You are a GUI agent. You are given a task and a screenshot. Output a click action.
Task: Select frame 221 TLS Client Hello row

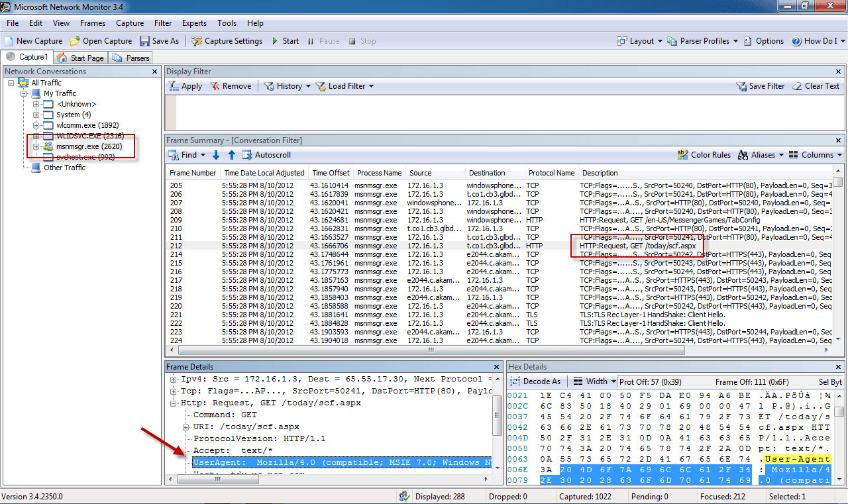click(500, 315)
